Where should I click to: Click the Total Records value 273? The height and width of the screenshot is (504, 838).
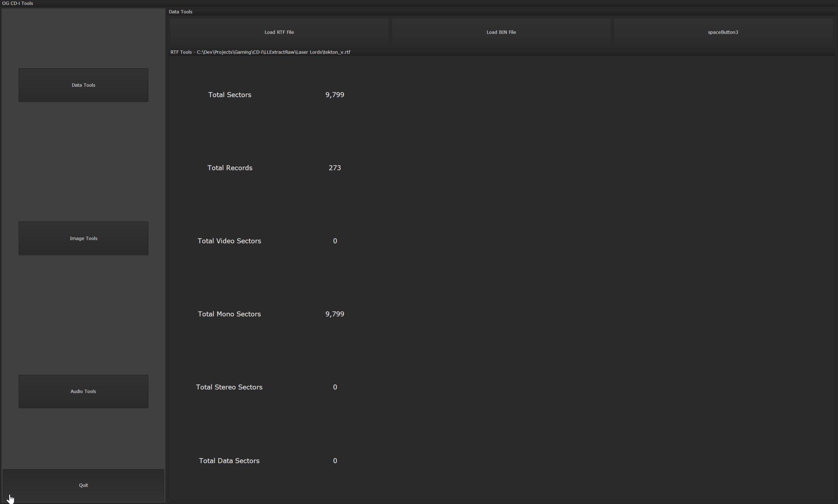pos(335,168)
